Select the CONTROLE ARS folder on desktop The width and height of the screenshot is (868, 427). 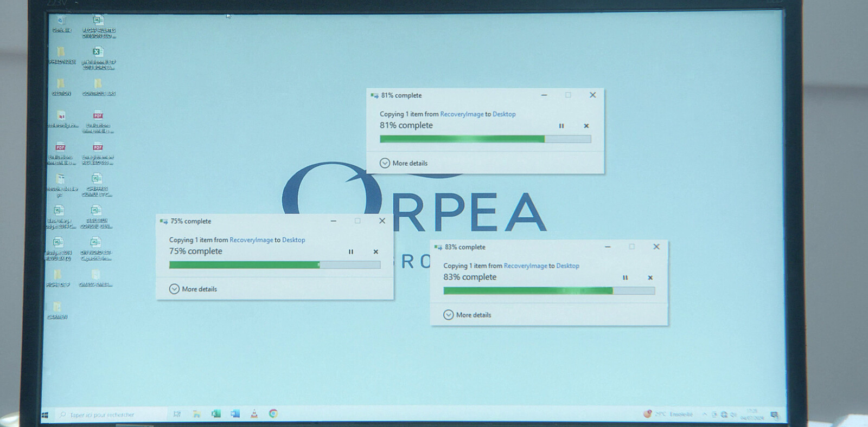(x=98, y=87)
